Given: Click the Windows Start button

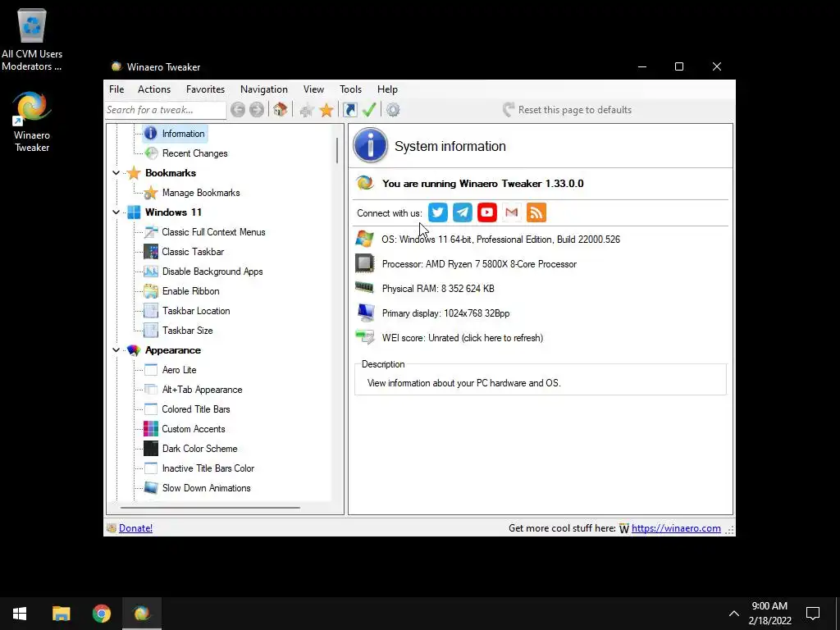Looking at the screenshot, I should click(20, 614).
